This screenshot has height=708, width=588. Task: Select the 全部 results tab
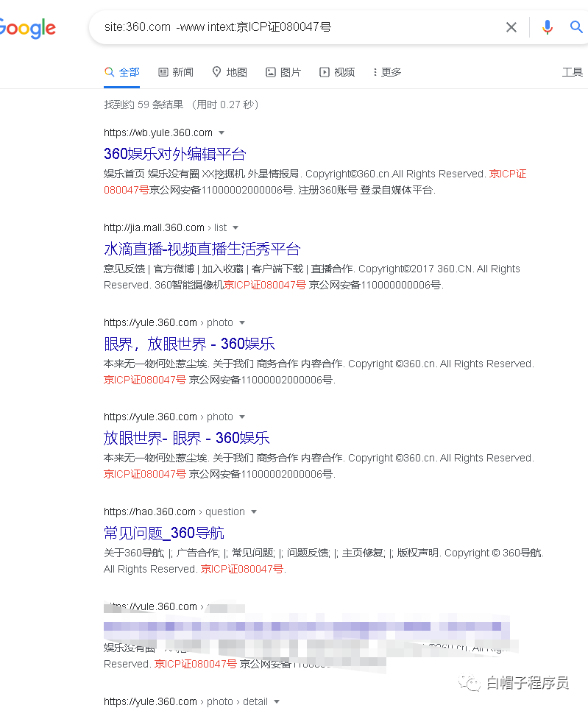(122, 72)
